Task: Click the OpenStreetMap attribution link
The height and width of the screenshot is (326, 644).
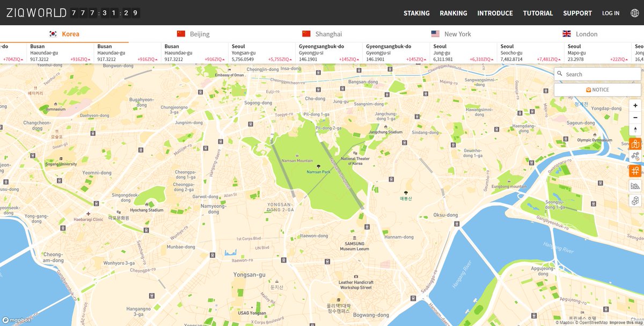Action: coord(592,323)
